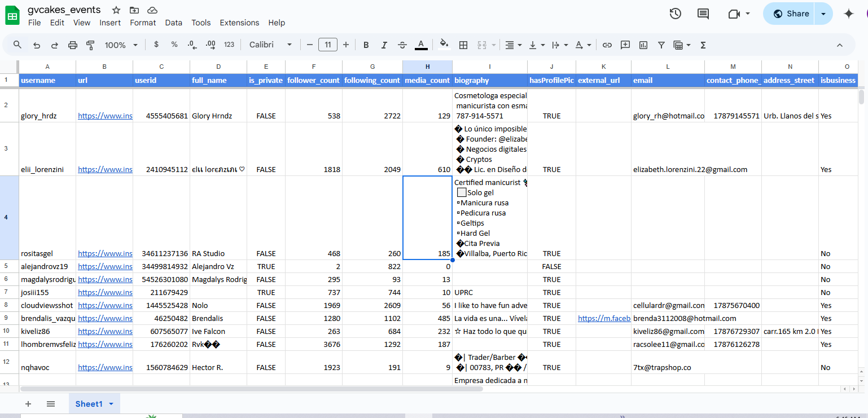
Task: Open the table views dropdown
Action: (682, 45)
